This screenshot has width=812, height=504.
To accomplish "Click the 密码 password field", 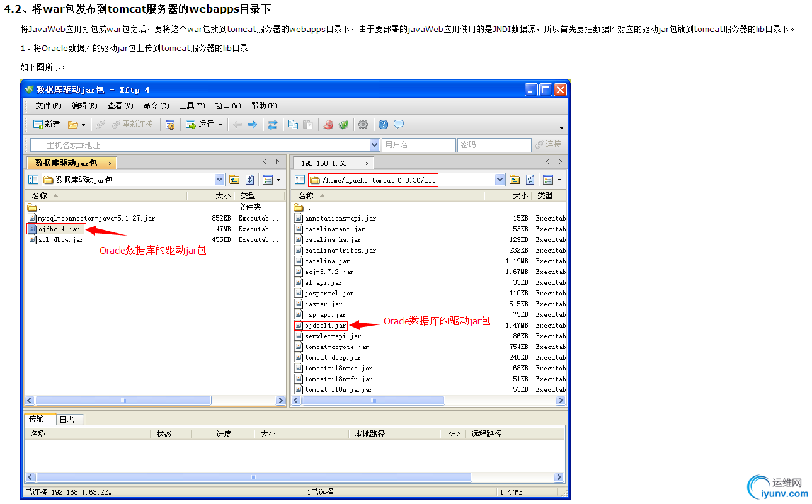I will [495, 145].
